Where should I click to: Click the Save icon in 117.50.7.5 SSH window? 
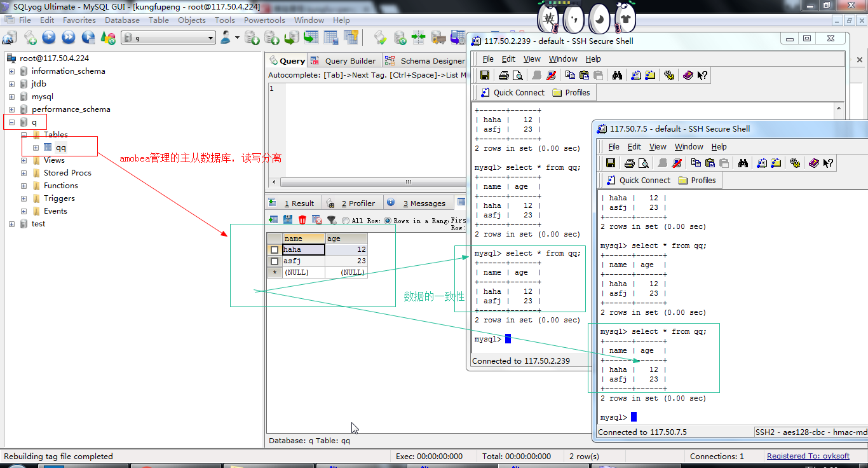coord(610,163)
